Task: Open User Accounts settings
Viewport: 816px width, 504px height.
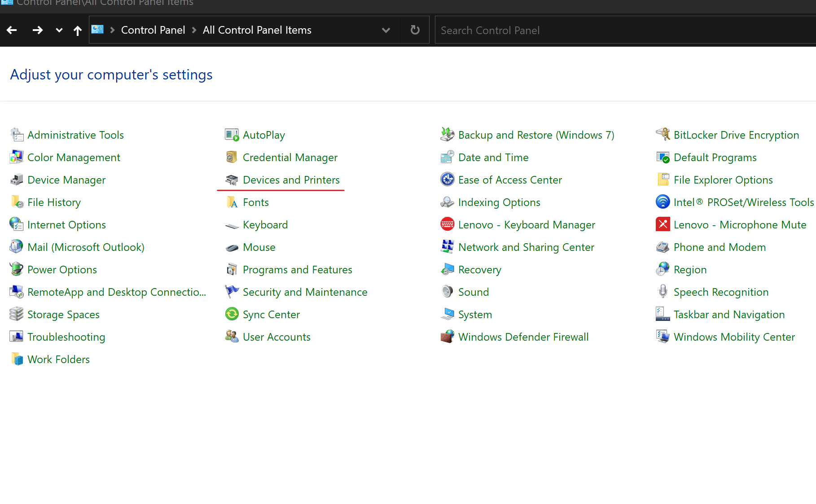Action: [276, 337]
